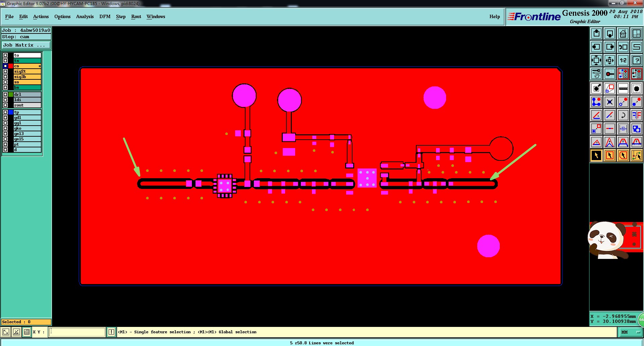
Task: Click the rectangle area select arrow icon
Action: point(610,155)
